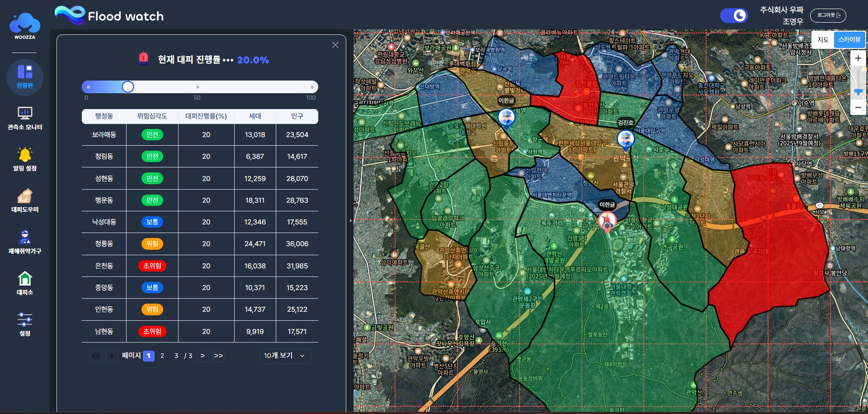
Task: Click the WOOZZA cloud logo
Action: (24, 25)
